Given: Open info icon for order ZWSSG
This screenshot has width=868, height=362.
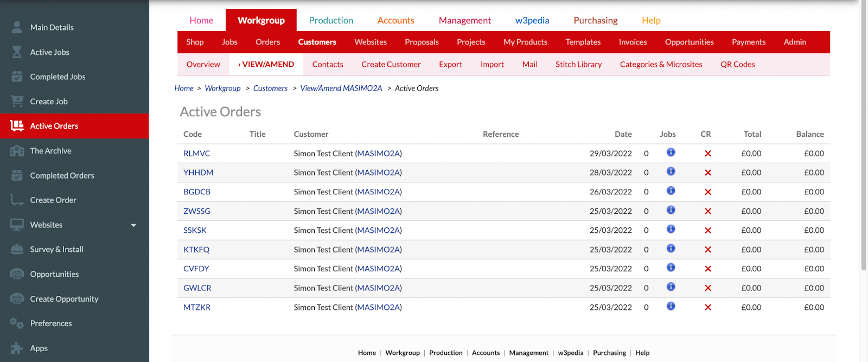Looking at the screenshot, I should [671, 210].
